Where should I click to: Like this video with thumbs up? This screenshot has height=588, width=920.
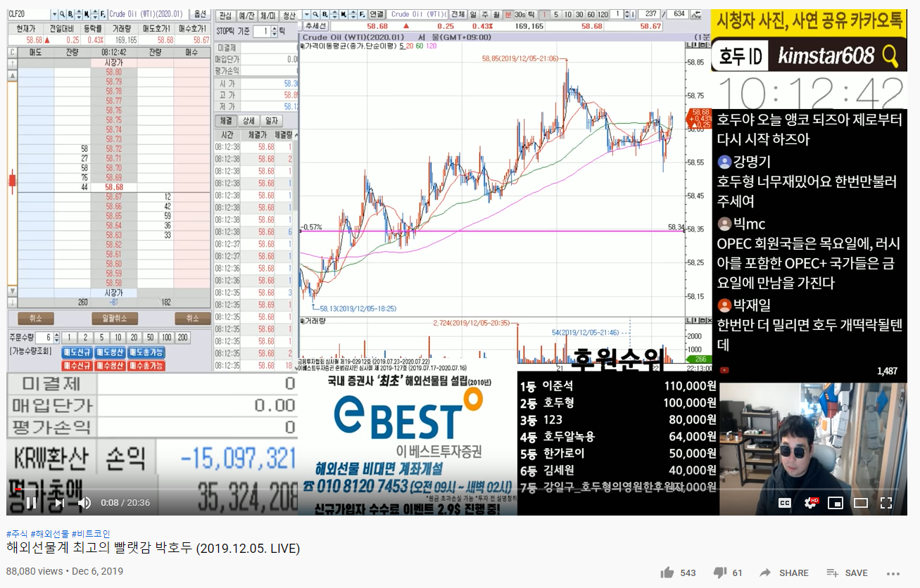click(667, 573)
